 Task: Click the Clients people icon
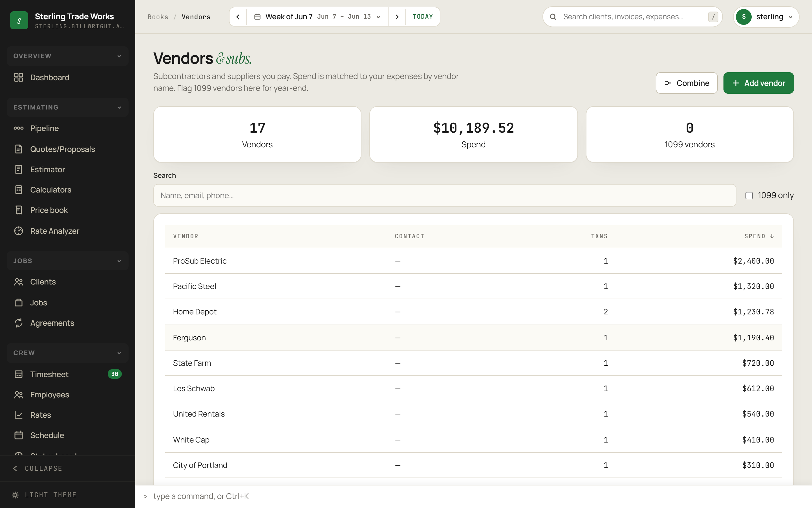(x=18, y=282)
